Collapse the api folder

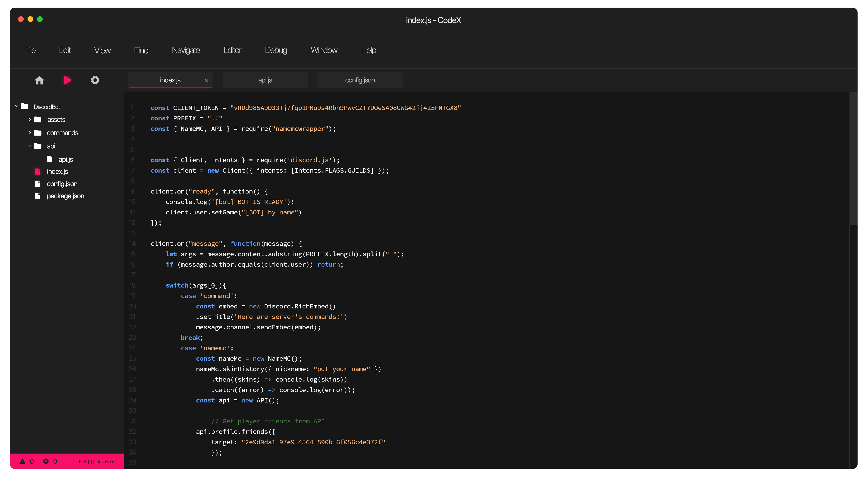30,146
